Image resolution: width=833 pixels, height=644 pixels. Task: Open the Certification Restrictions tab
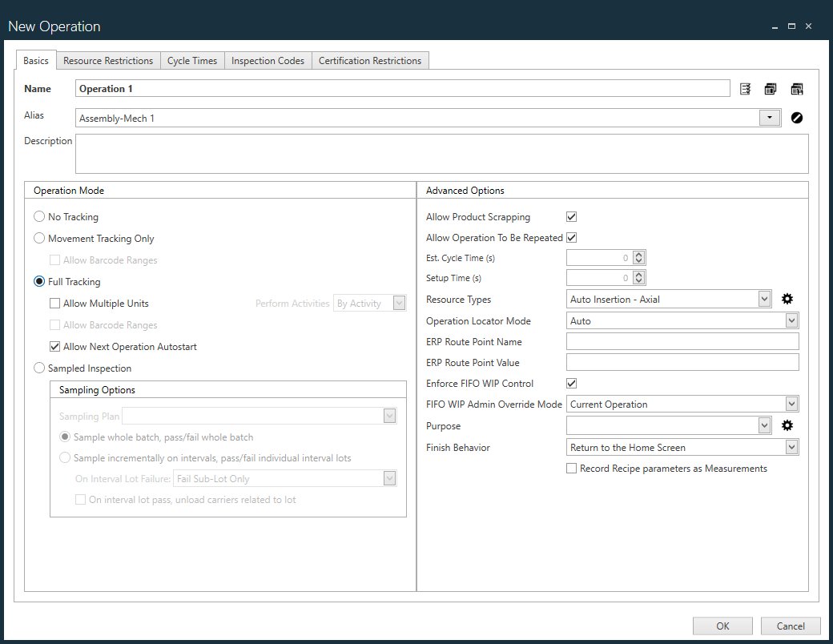click(370, 60)
